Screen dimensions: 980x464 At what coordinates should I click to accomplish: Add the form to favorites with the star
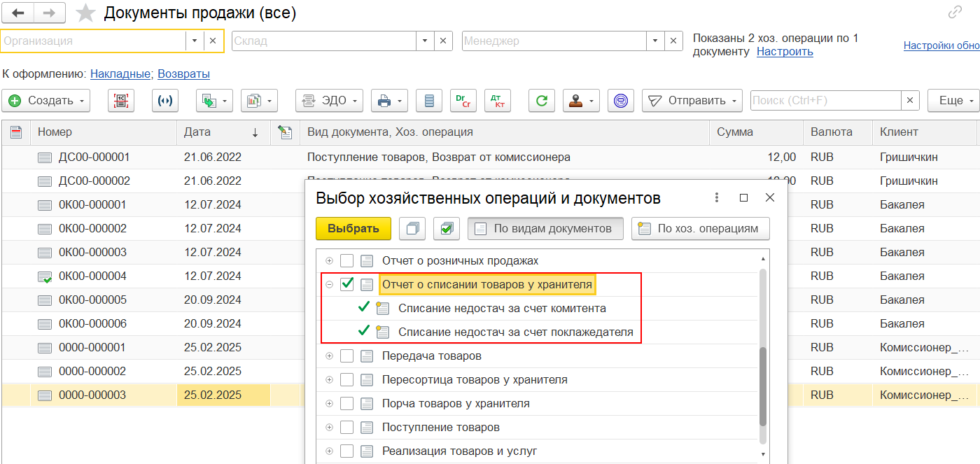[85, 13]
